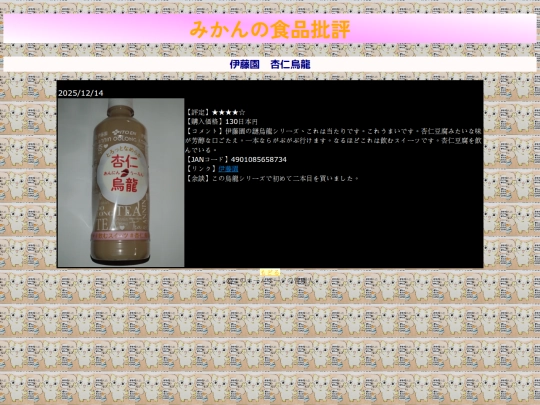Click the 購入価格 130日本円 line
540x405 pixels.
tap(221, 122)
